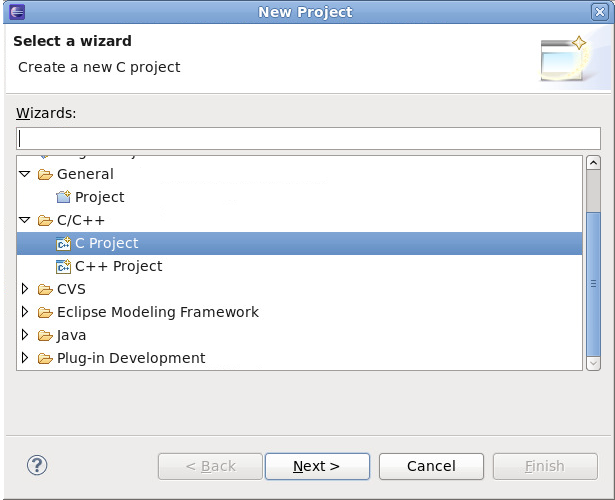Click the wizard list scrollbar down arrow
615x500 pixels.
click(593, 362)
